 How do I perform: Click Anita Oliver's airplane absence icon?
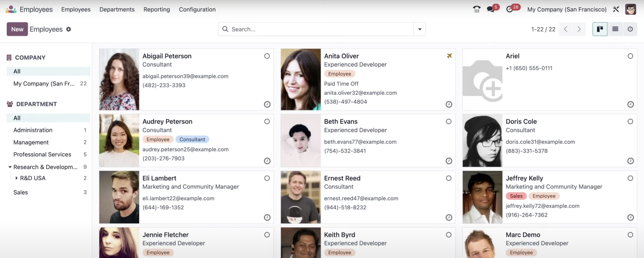click(449, 56)
